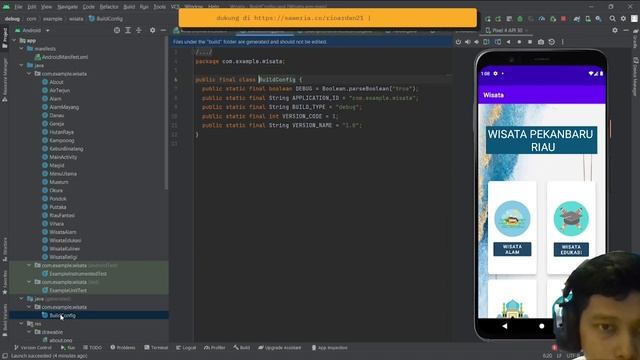The image size is (640, 360).
Task: Collapse the java folder
Action: 22,65
